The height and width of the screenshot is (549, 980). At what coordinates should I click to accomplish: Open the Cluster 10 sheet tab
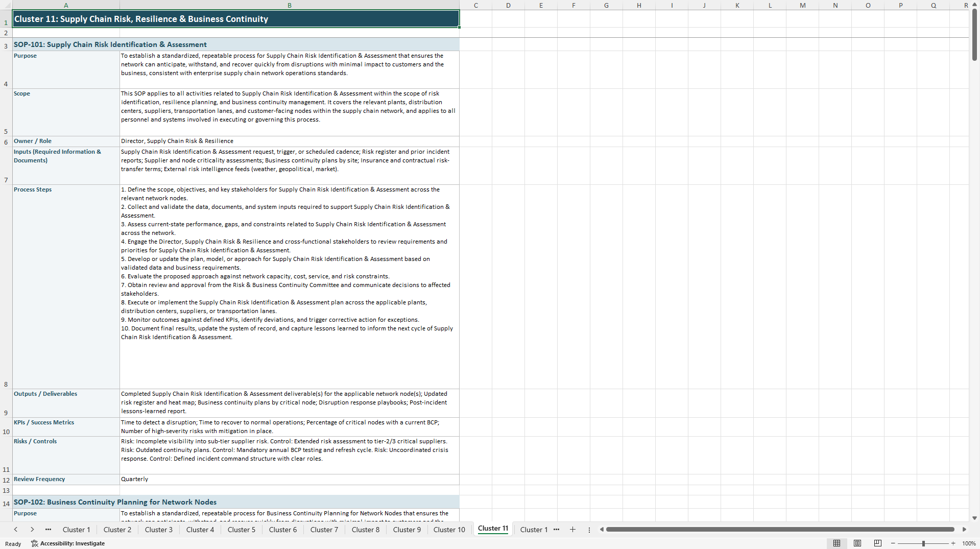click(x=449, y=530)
